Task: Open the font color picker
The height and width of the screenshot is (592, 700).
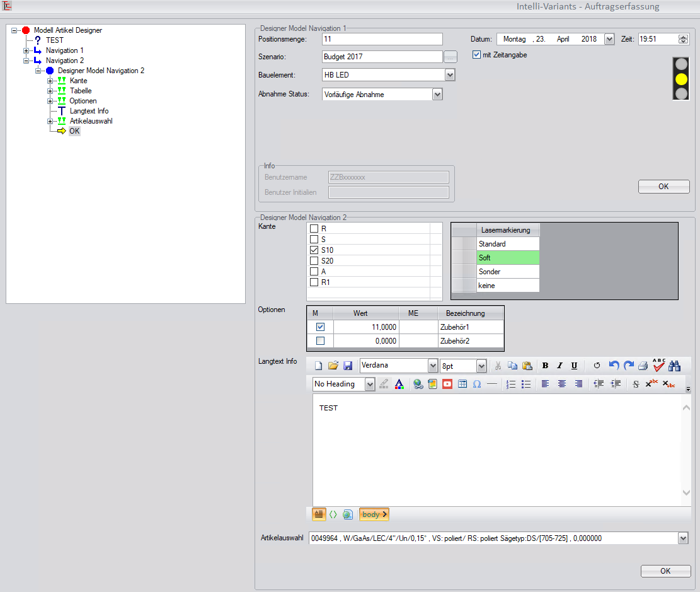Action: 399,384
